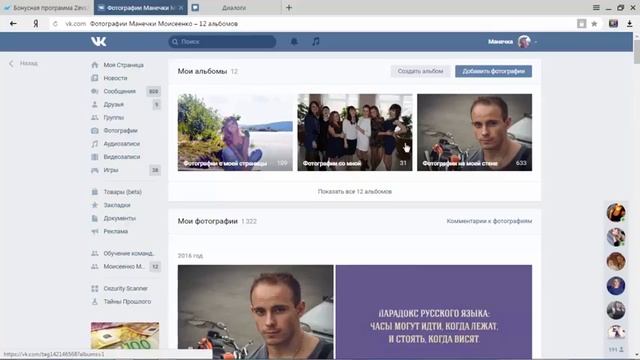Open the third friend avatar in chat sidebar

tap(616, 261)
